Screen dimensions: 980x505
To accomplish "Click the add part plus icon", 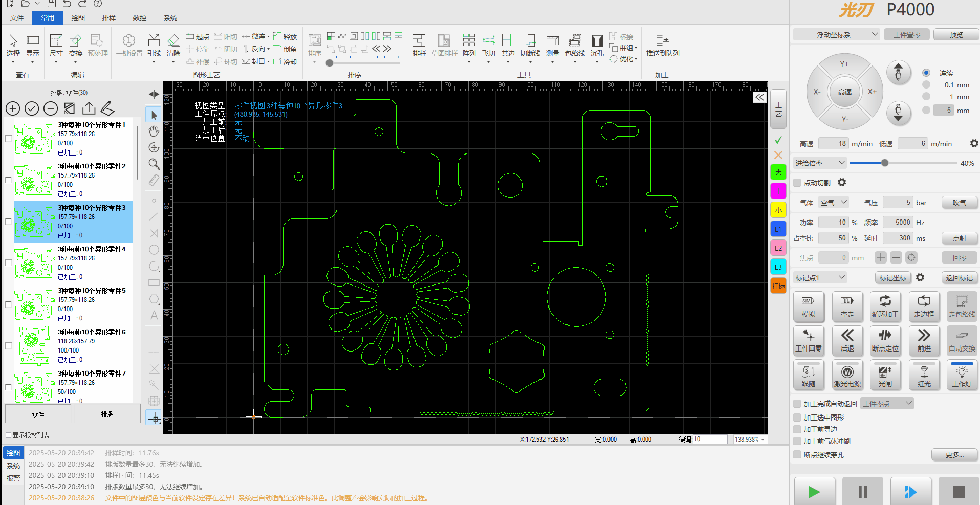I will coord(13,108).
